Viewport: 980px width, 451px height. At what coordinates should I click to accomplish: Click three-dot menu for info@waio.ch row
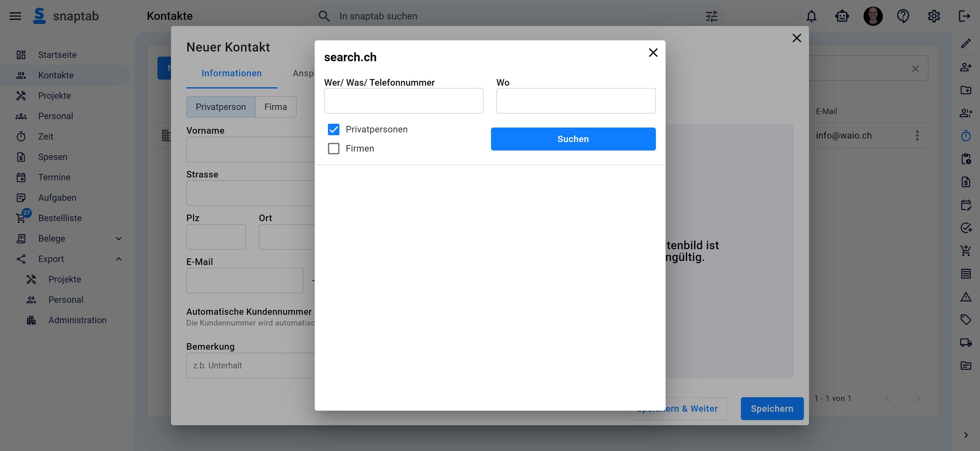click(x=917, y=135)
